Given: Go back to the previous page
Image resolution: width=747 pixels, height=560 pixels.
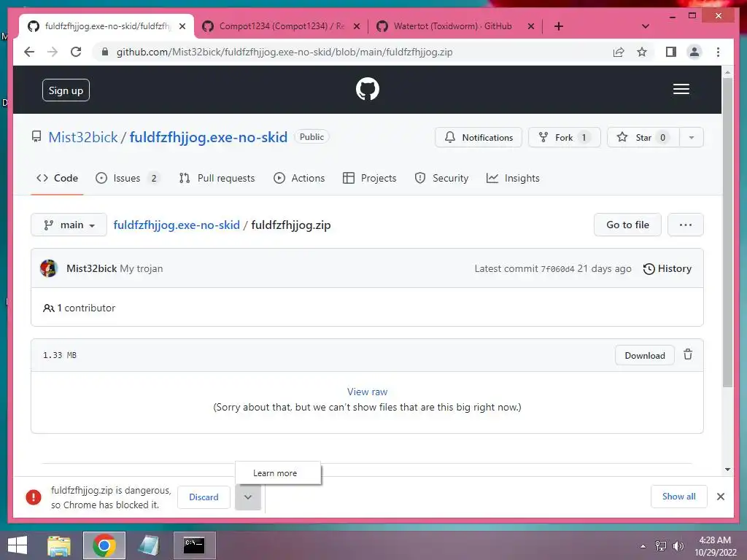Looking at the screenshot, I should 29,52.
